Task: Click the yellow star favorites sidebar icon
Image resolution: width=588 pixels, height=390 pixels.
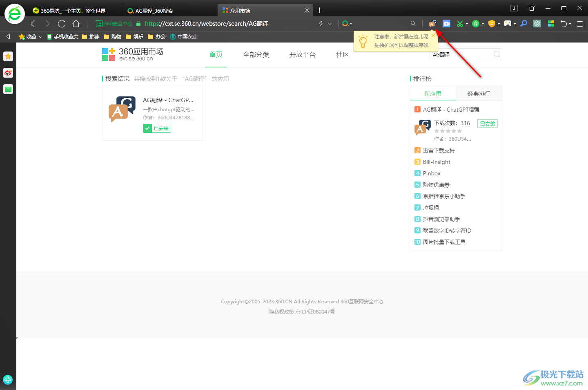Action: pos(8,56)
